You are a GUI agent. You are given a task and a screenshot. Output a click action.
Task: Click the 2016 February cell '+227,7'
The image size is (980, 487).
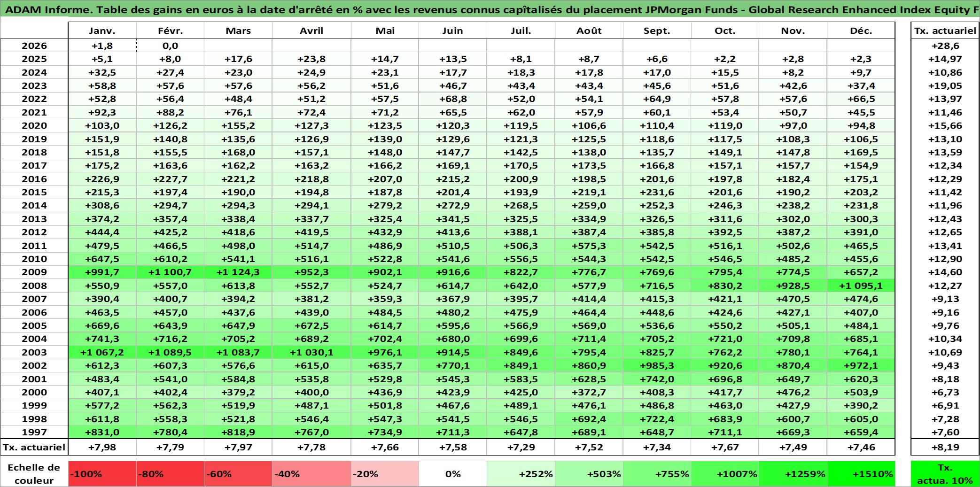(x=170, y=179)
